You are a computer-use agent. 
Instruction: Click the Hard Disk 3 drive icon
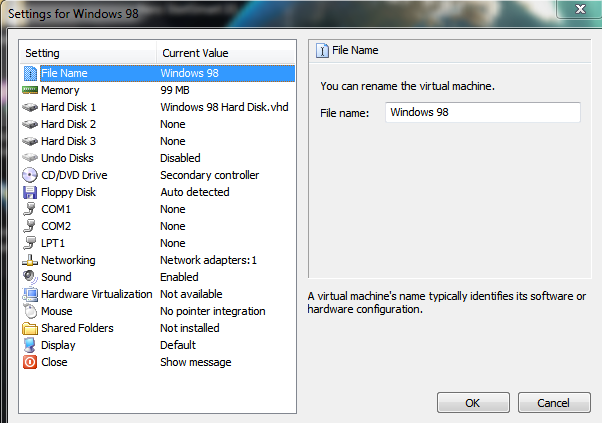[x=30, y=141]
